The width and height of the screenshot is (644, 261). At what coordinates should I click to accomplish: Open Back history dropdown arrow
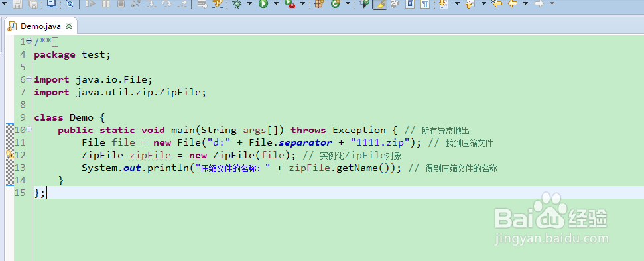[525, 4]
